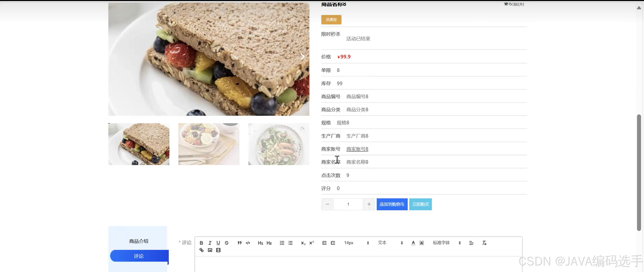
Task: Apply underline formatting
Action: pyautogui.click(x=218, y=243)
